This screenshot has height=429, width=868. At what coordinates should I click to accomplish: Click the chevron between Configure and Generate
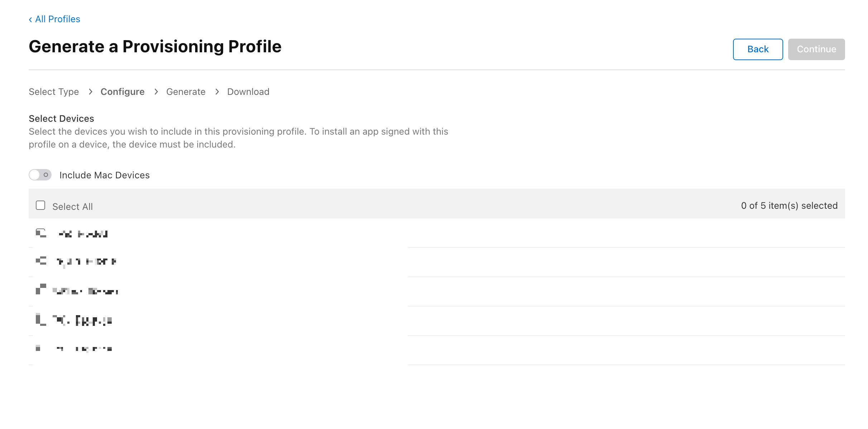coord(156,92)
